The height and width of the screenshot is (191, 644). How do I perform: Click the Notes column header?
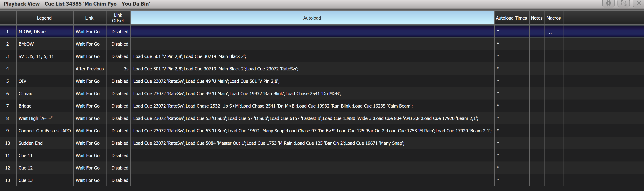click(537, 18)
